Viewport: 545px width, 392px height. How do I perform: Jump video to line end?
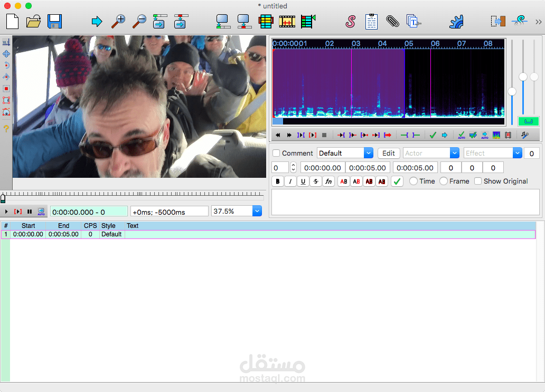(181, 22)
